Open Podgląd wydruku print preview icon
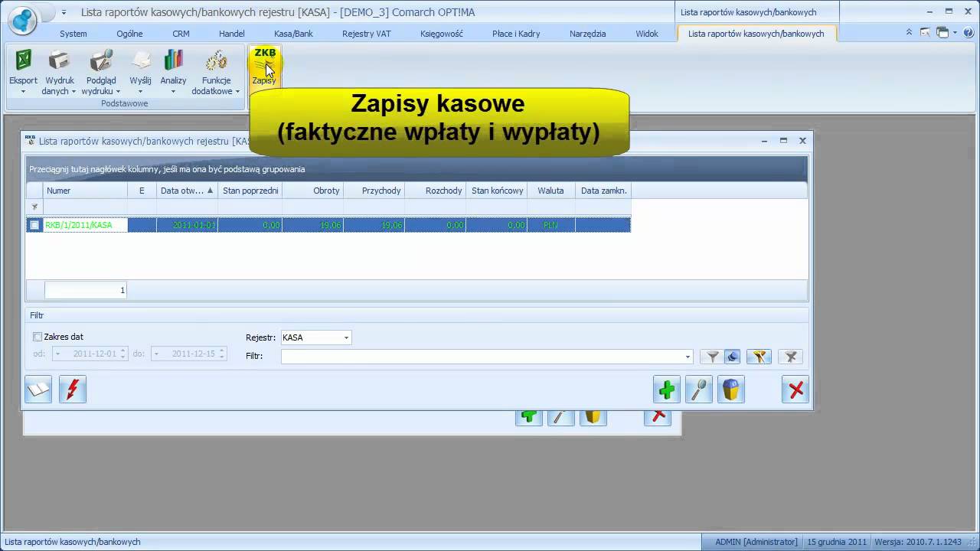Viewport: 980px width, 551px height. pyautogui.click(x=101, y=60)
